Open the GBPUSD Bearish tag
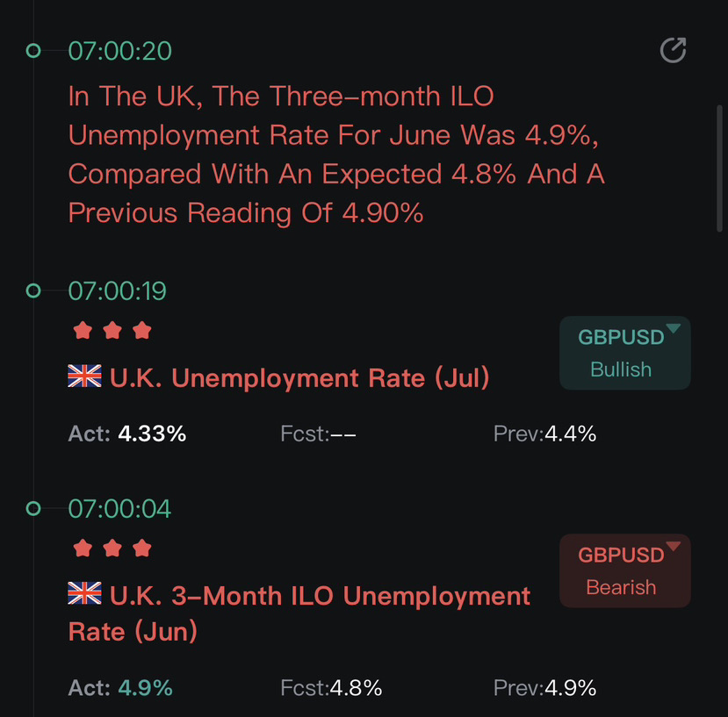Image resolution: width=728 pixels, height=717 pixels. 625,570
